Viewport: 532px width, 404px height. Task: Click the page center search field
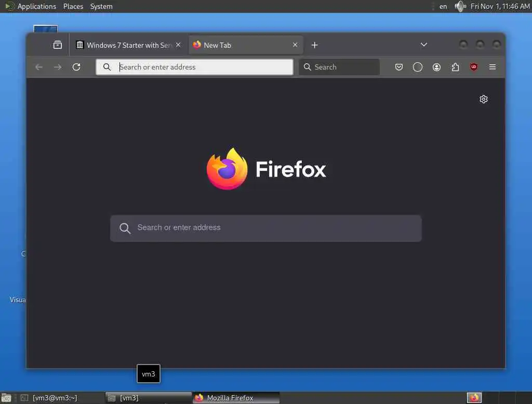point(265,228)
